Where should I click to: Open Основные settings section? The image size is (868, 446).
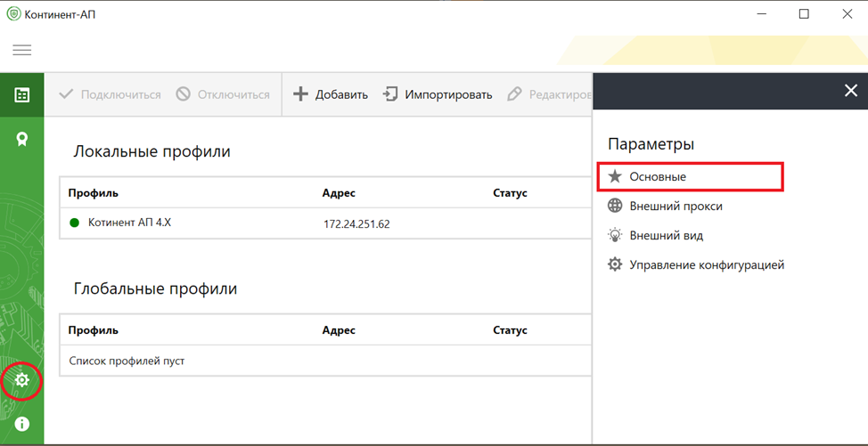(658, 177)
